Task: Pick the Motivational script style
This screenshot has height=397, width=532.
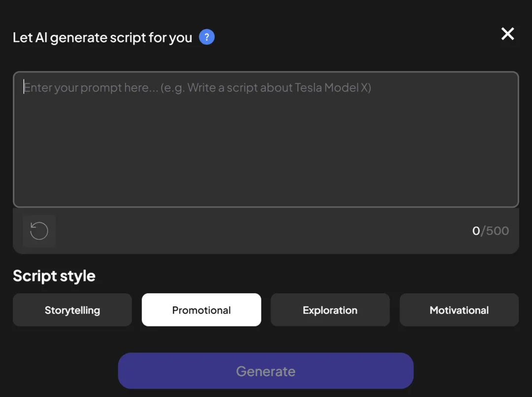Action: [x=459, y=310]
